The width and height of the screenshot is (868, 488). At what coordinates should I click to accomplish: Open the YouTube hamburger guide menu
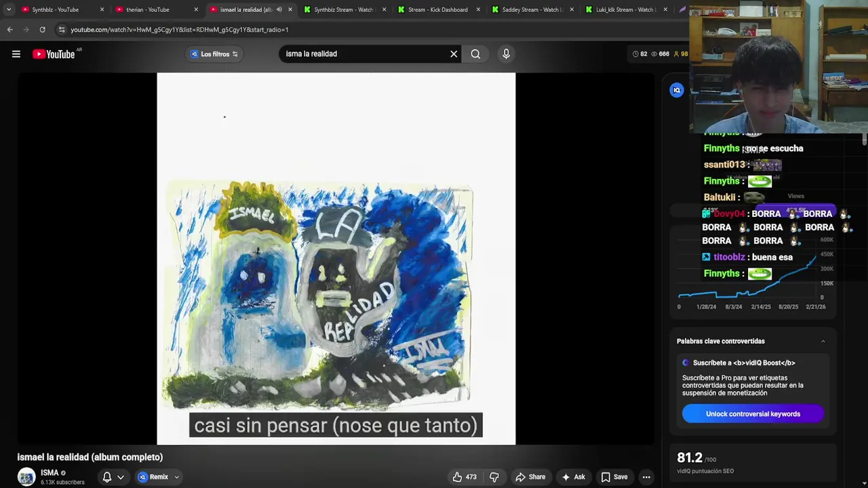click(x=16, y=54)
